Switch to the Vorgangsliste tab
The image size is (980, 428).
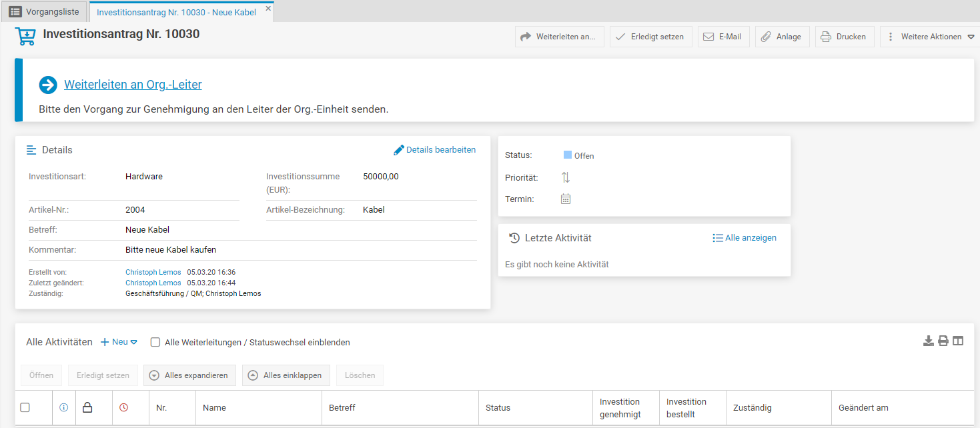tap(45, 11)
